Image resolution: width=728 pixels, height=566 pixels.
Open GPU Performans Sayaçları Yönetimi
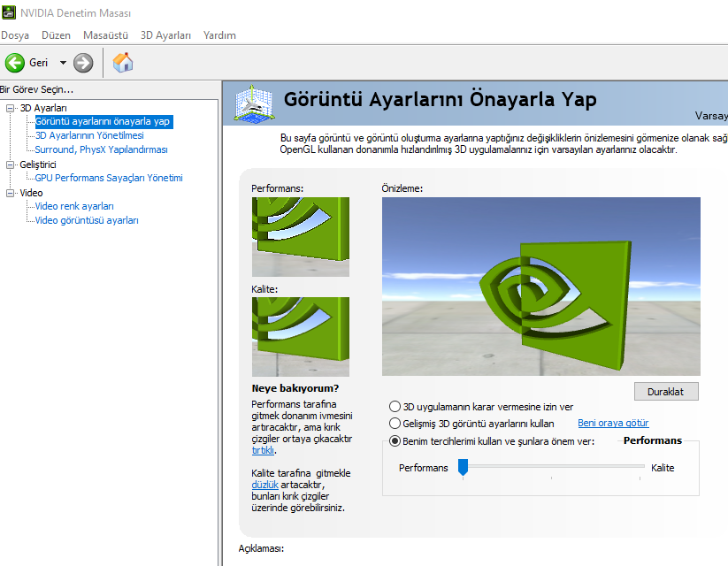(109, 178)
